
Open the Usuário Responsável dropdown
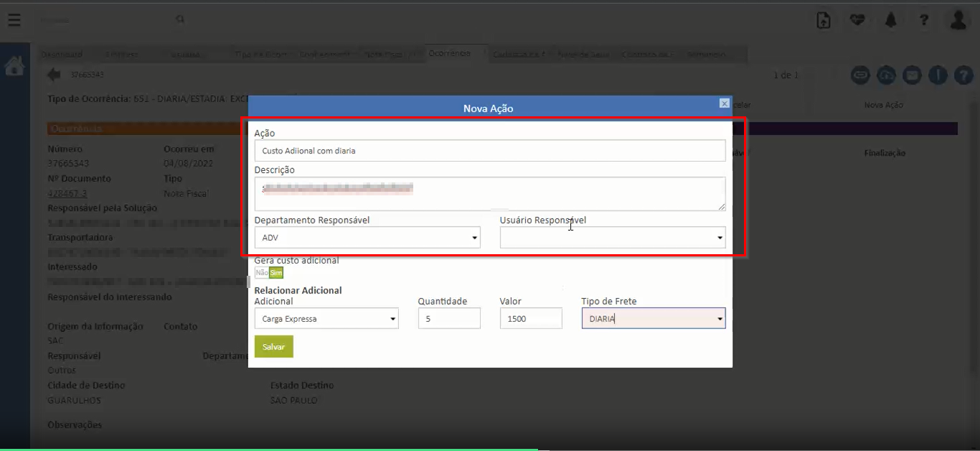click(612, 238)
